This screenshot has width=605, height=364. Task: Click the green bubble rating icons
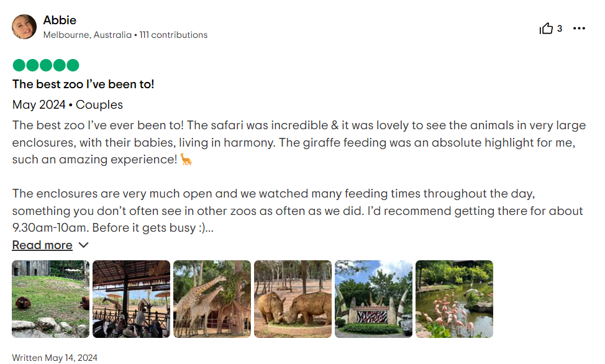[x=45, y=65]
